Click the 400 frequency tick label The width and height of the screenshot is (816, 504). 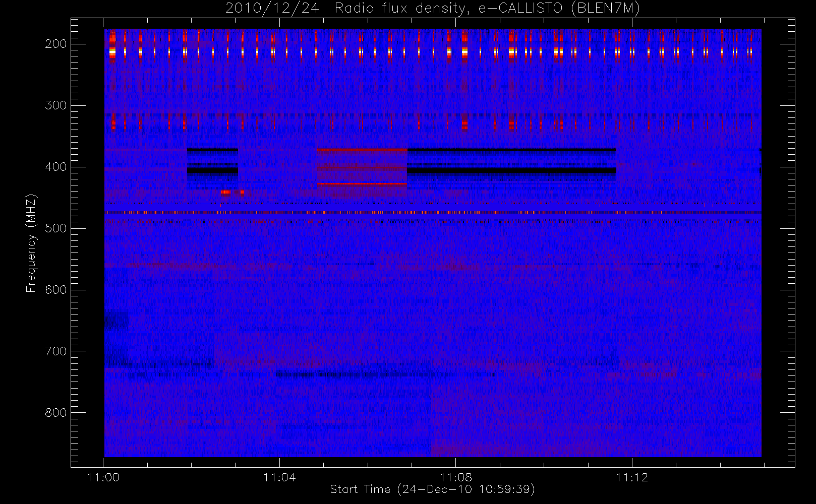(56, 167)
